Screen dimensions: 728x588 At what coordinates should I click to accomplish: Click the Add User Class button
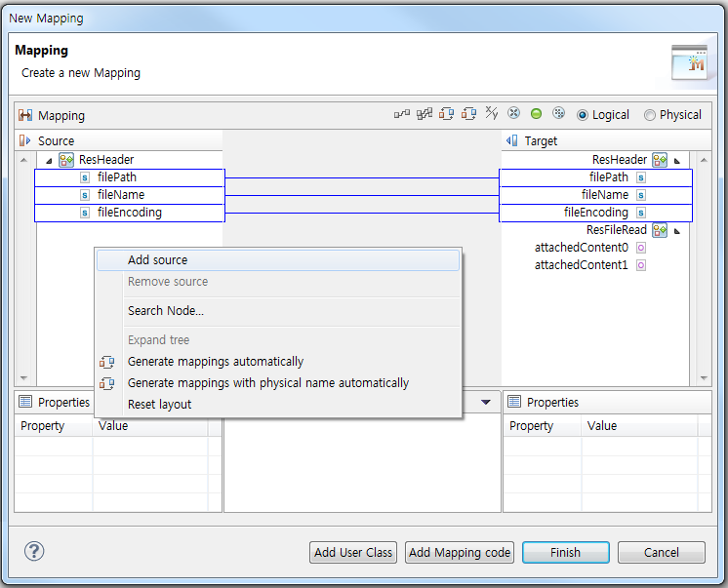pos(353,552)
